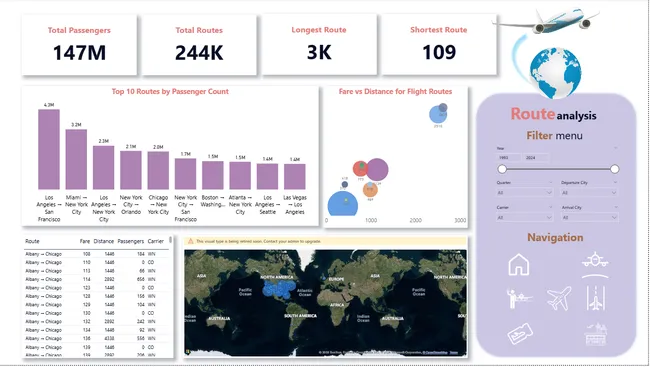
Task: Open the Departure City dropdown
Action: pos(589,193)
